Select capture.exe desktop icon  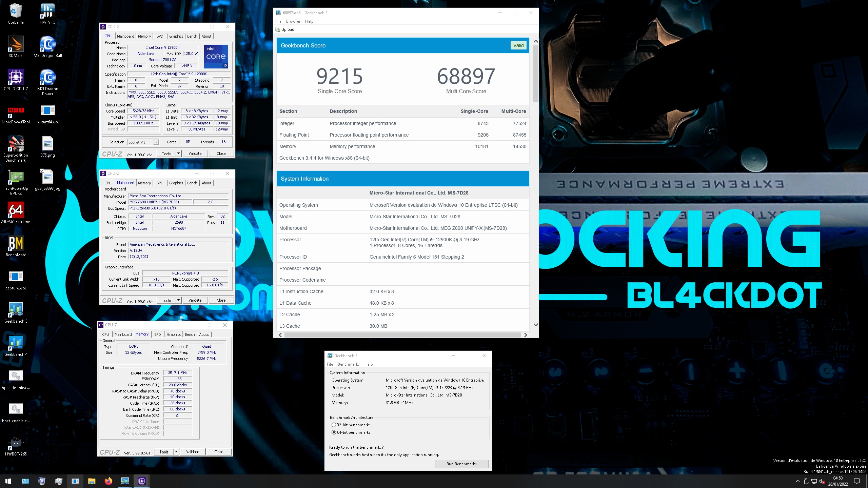point(16,279)
